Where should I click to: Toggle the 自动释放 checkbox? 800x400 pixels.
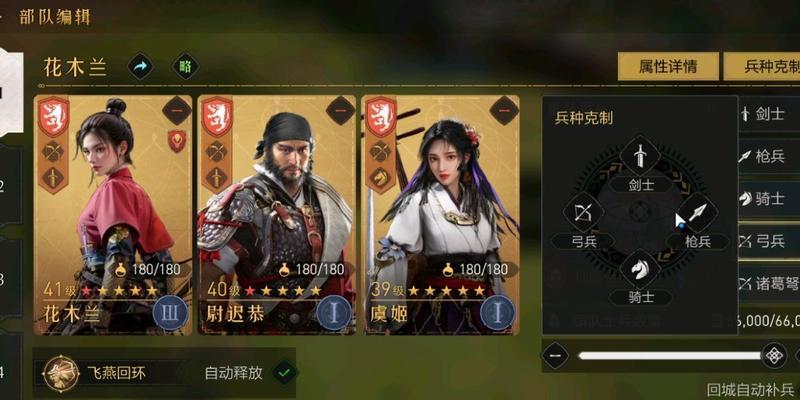(285, 373)
